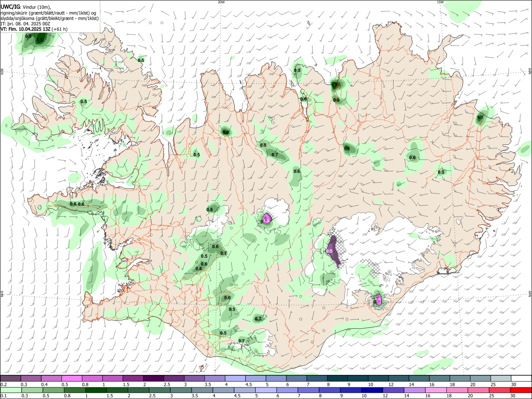Choose the bright pink 0.5 swatch in upper legend
Viewport: 532px width, 399px height.
tap(72, 379)
